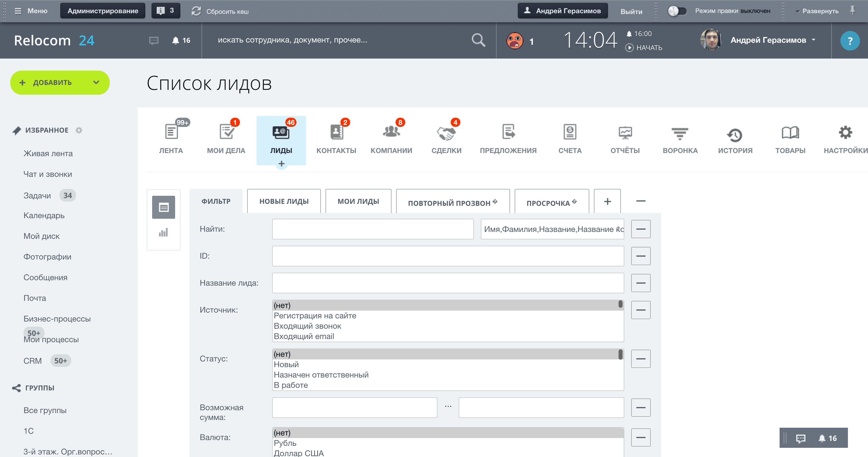Open the Воронка funnel icon
Image resolution: width=868 pixels, height=457 pixels.
[680, 133]
